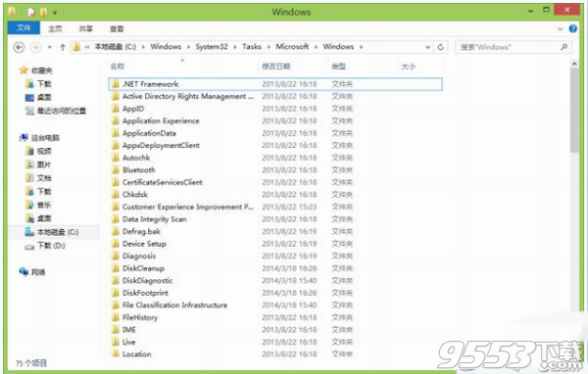
Task: Click Tasks in address breadcrumb
Action: pyautogui.click(x=252, y=47)
